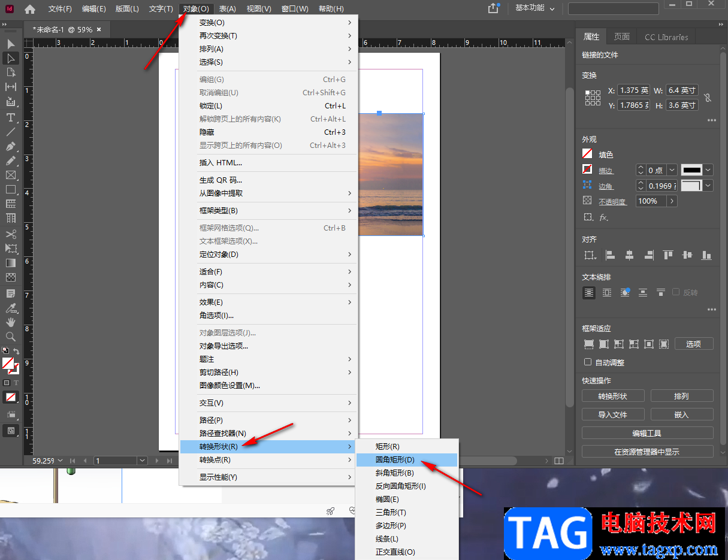Image resolution: width=728 pixels, height=560 pixels.
Task: Click 角选项(I)... menu entry
Action: pos(269,316)
